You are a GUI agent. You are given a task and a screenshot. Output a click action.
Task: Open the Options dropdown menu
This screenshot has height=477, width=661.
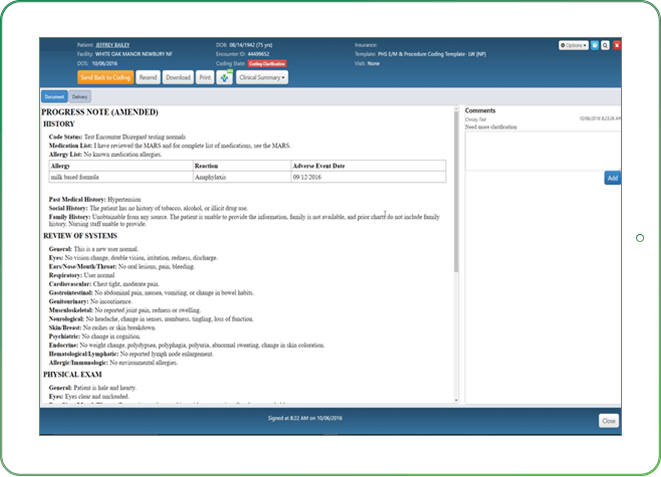click(573, 45)
